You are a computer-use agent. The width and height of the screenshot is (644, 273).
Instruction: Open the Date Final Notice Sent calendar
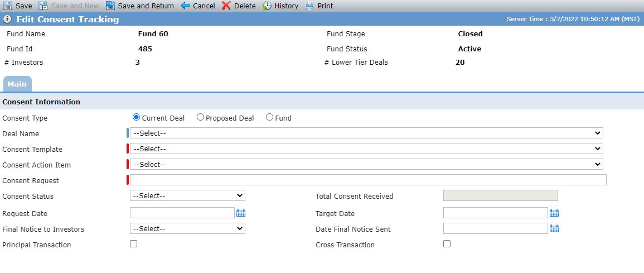coord(554,228)
